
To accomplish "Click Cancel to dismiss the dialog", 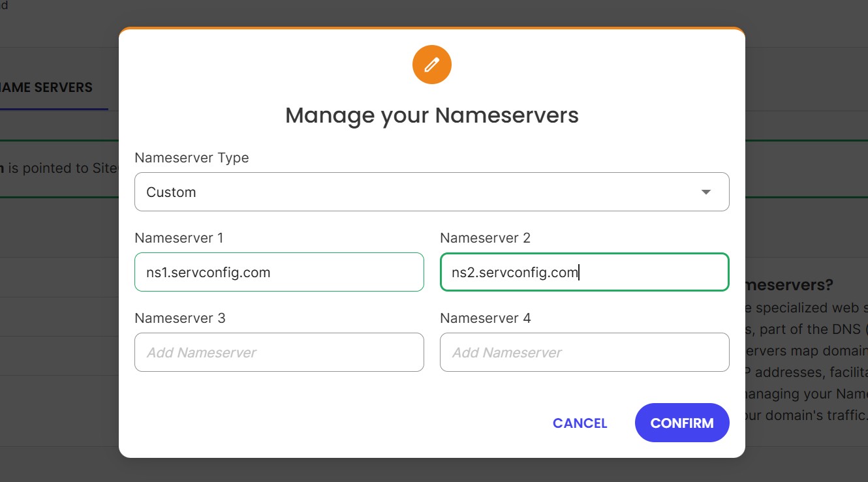I will point(579,423).
